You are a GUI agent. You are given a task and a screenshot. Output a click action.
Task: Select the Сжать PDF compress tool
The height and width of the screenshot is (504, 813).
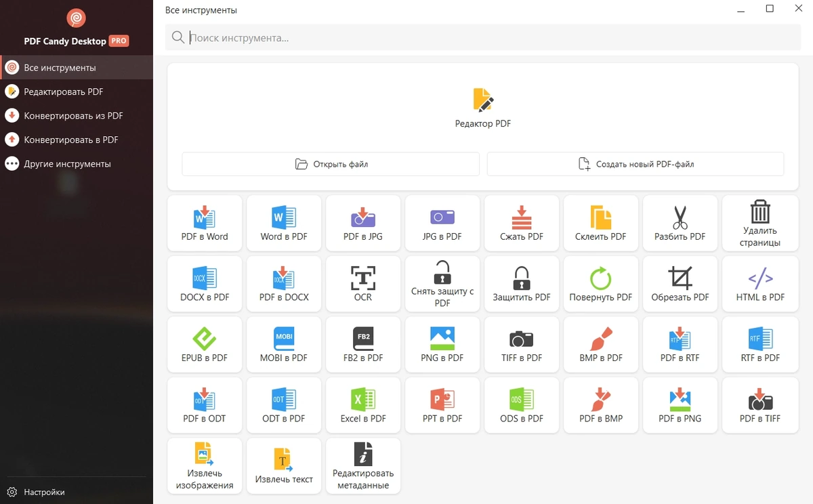(x=522, y=224)
